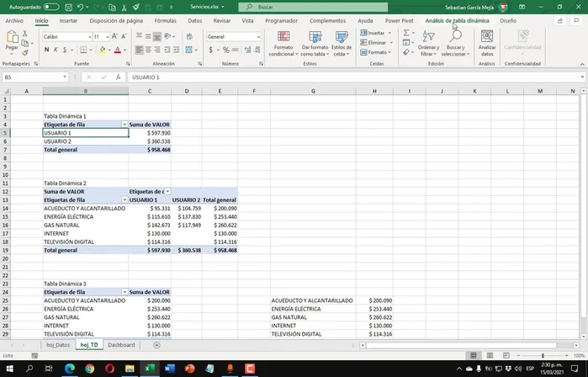Click the zoom slider handle
588x377 pixels.
543,356
